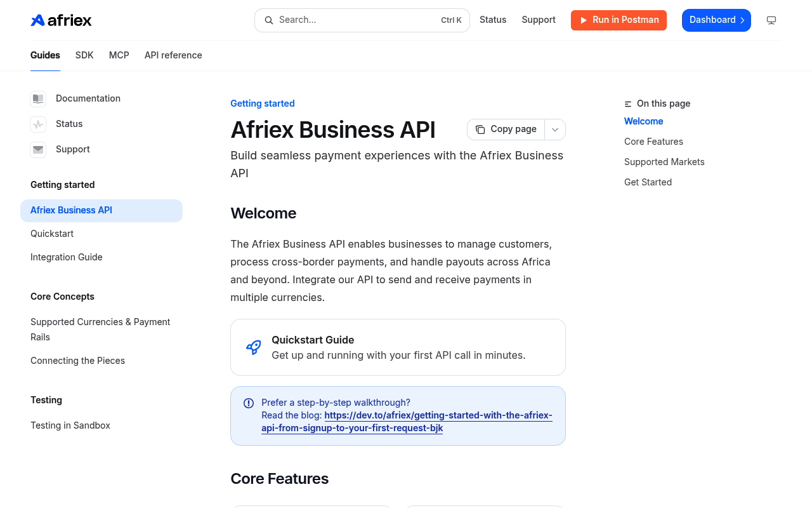812x508 pixels.
Task: Open the Status text link in sidebar
Action: pyautogui.click(x=69, y=124)
